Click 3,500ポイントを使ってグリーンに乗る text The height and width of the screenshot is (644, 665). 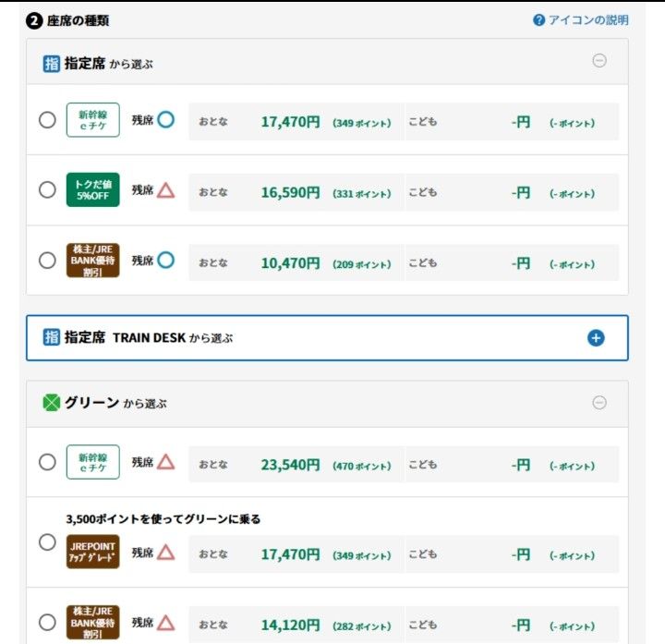tap(163, 519)
